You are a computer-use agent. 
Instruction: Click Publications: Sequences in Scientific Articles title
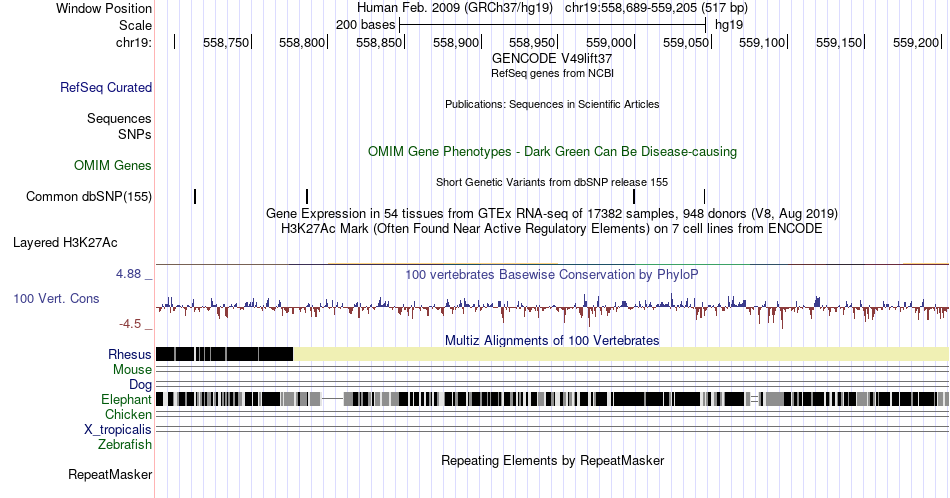(552, 104)
